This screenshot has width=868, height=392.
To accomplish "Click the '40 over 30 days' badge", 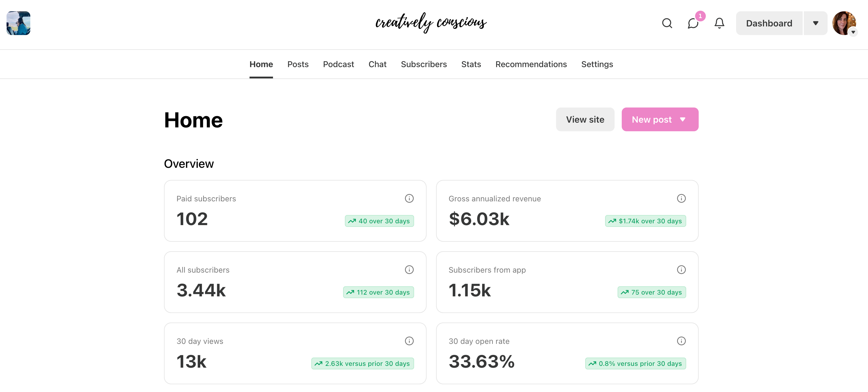I will tap(379, 221).
